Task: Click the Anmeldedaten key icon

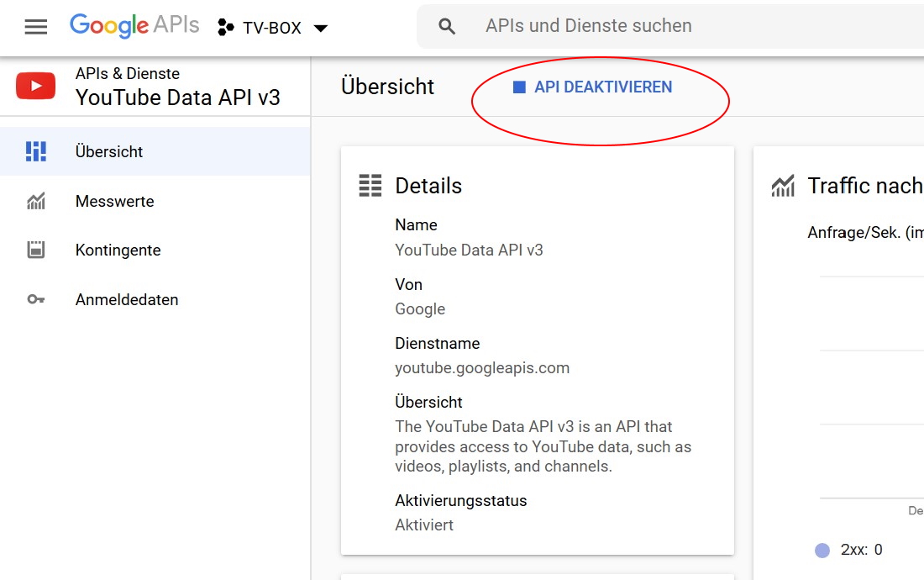Action: (36, 299)
